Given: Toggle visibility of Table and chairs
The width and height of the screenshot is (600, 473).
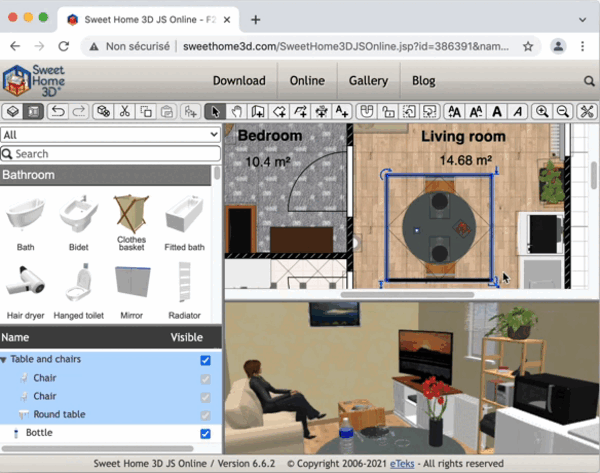Looking at the screenshot, I should (x=205, y=360).
